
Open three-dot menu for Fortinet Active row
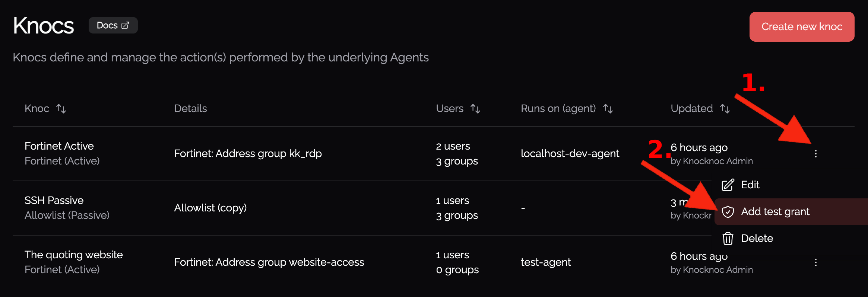815,154
